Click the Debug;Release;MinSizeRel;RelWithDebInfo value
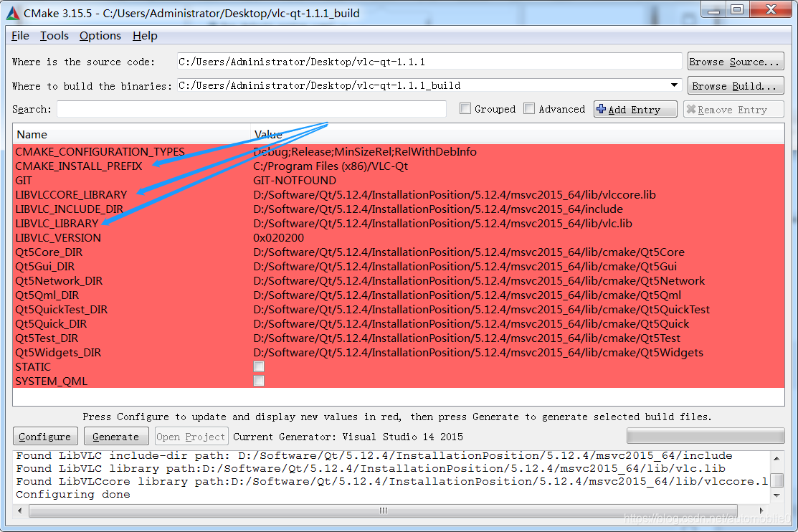 tap(365, 152)
